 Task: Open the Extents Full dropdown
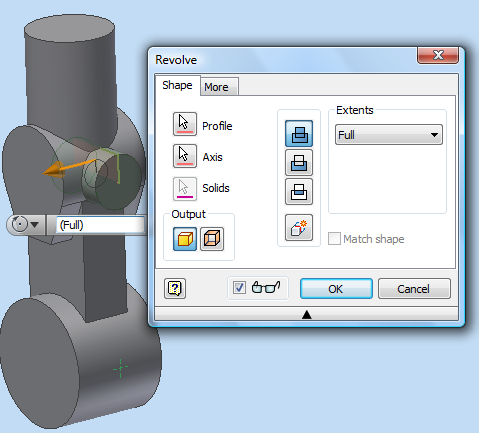(389, 135)
